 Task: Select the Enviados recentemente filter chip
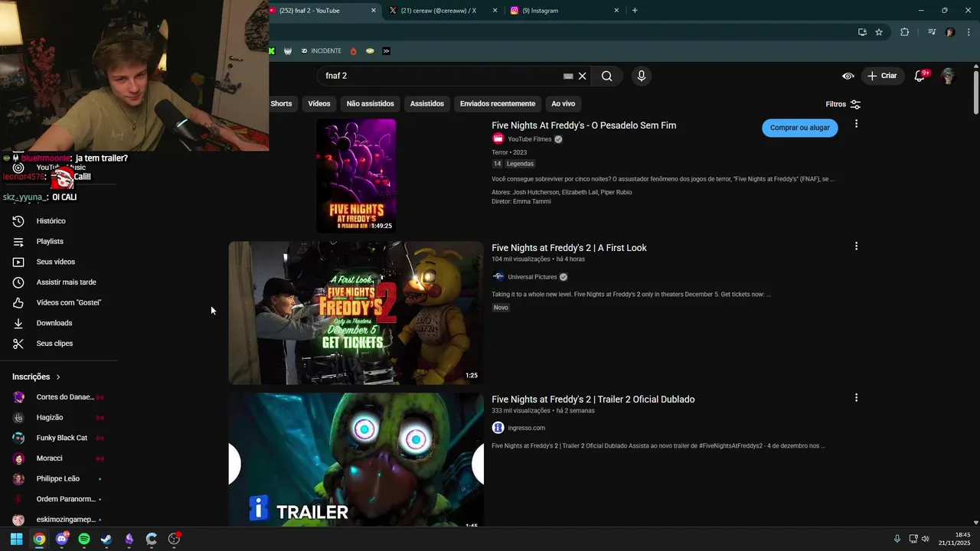[x=498, y=103]
